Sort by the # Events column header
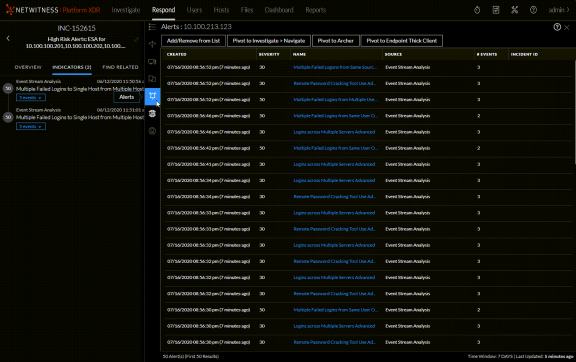Image resolution: width=576 pixels, height=362 pixels. click(x=487, y=54)
